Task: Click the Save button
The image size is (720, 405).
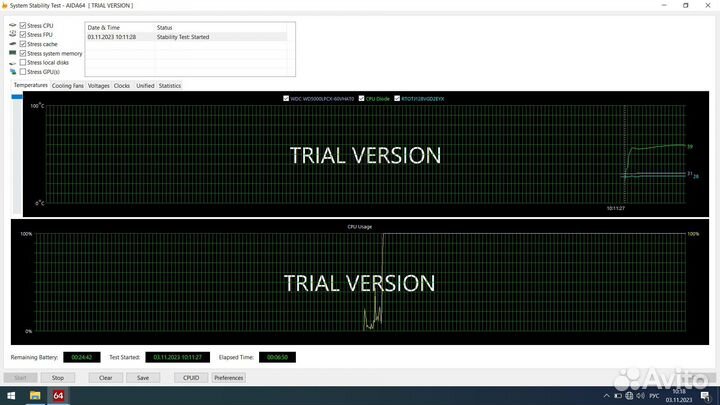Action: coord(143,377)
